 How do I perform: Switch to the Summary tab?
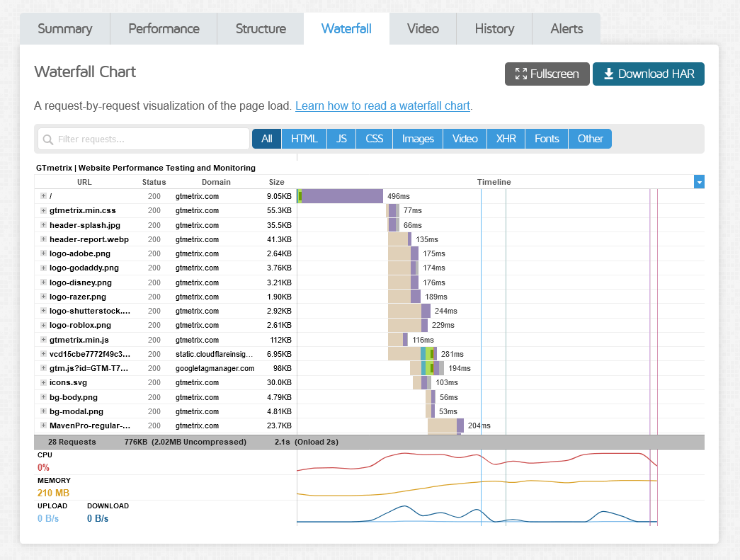click(x=64, y=29)
